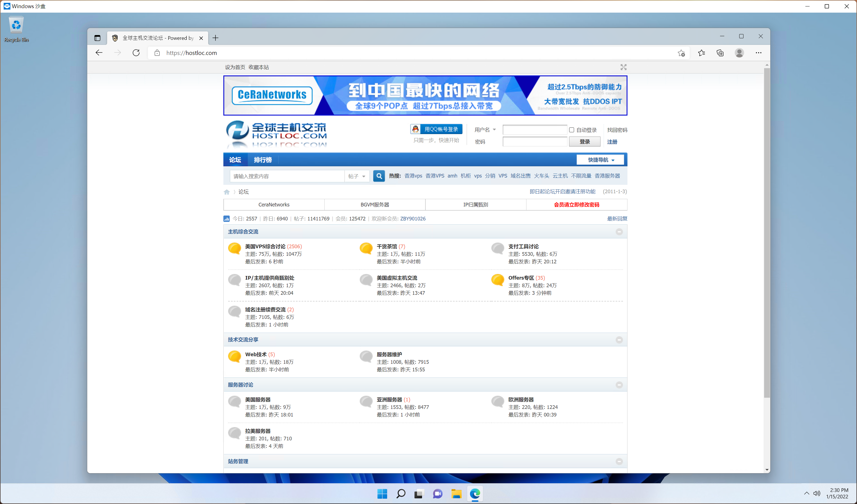Open the 快捷导航 dropdown

coord(600,160)
